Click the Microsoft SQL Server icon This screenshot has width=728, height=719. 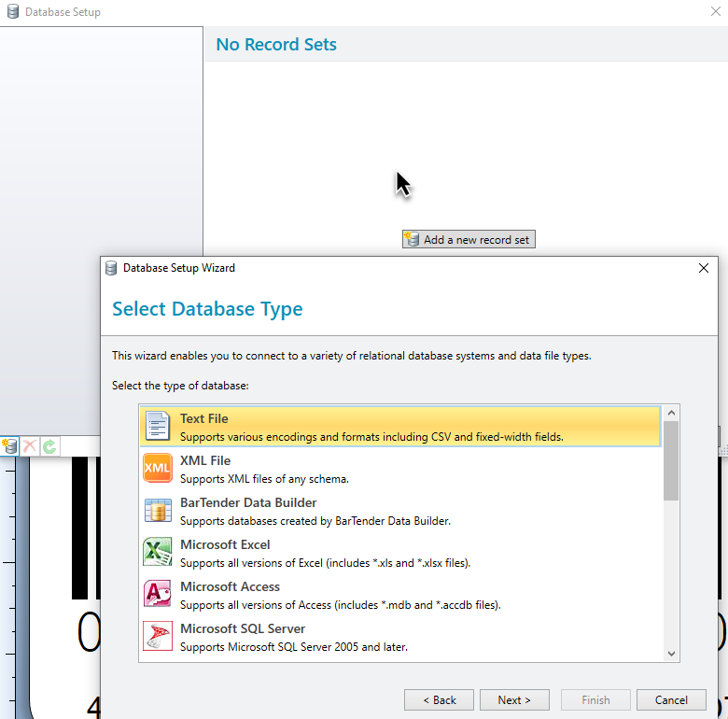pyautogui.click(x=158, y=635)
